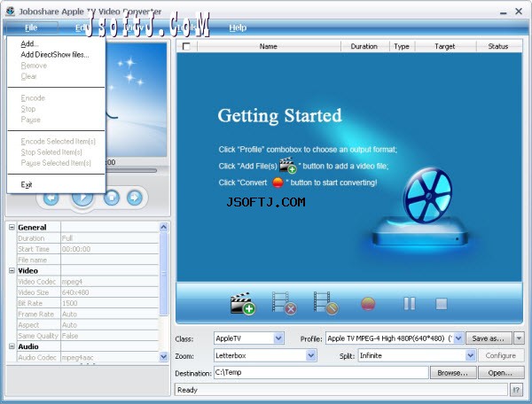Click the Remove file filmstrip icon

coord(285,303)
